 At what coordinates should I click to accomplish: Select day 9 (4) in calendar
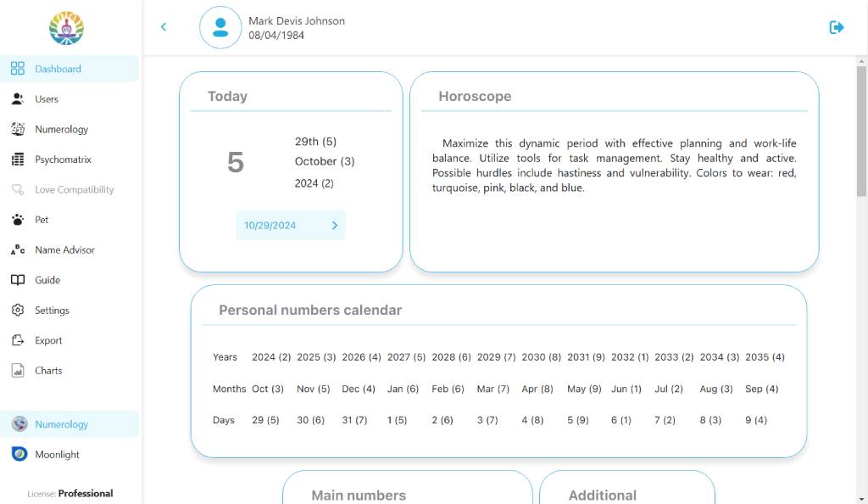click(756, 420)
